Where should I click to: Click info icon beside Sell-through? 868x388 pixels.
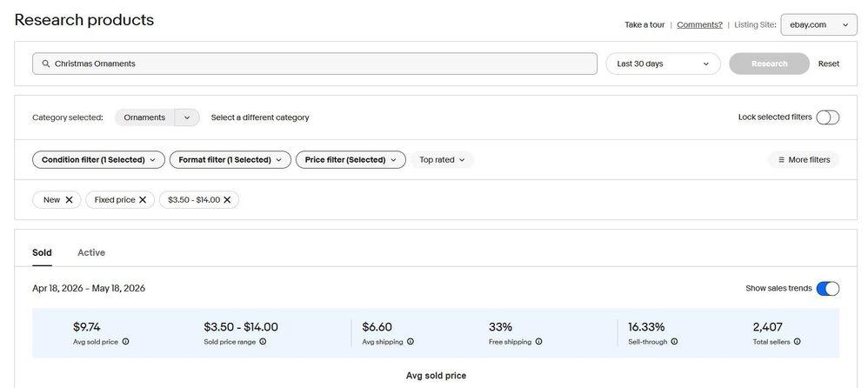(x=674, y=342)
